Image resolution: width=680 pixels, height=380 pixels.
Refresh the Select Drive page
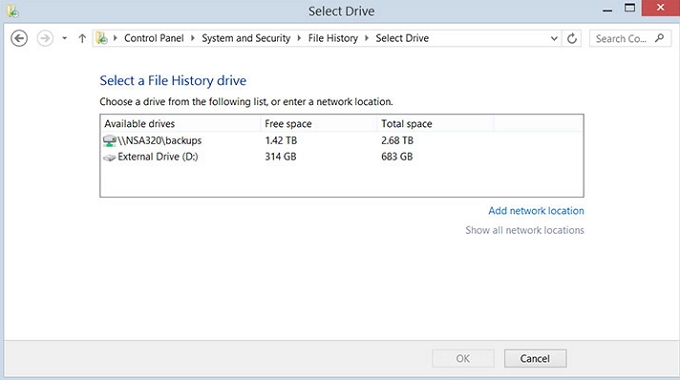(x=572, y=38)
